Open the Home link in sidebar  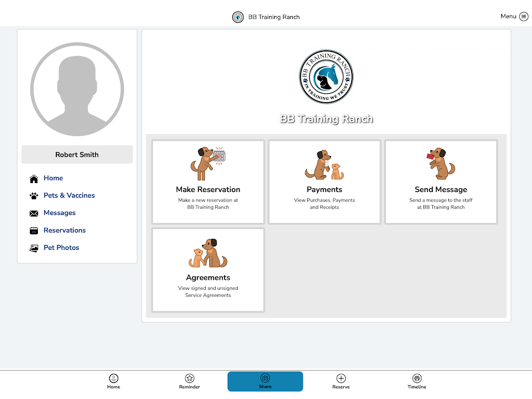tap(53, 178)
